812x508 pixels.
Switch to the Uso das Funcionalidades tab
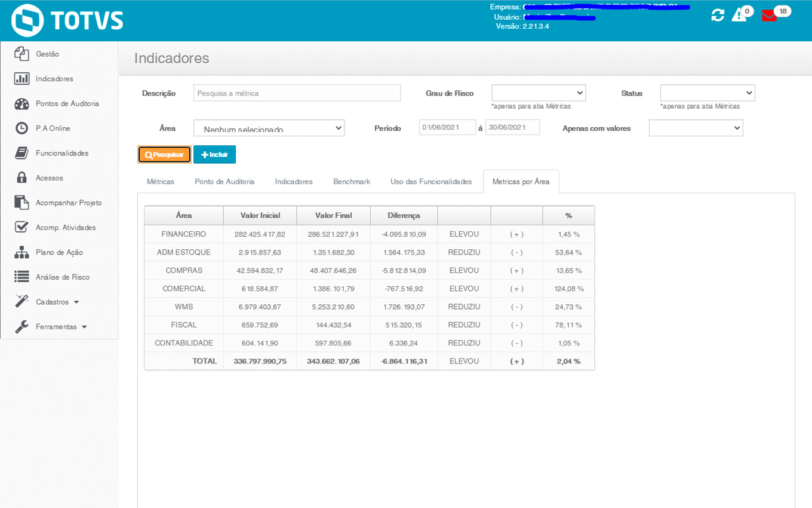click(x=431, y=182)
